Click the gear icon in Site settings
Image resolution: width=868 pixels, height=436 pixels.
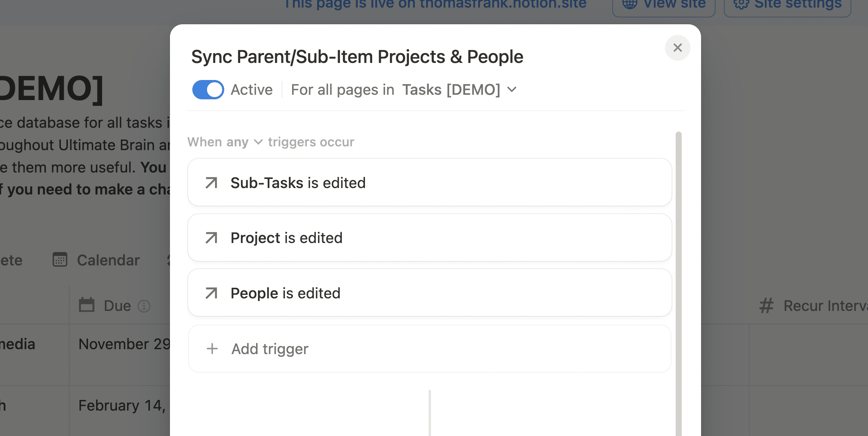coord(741,4)
